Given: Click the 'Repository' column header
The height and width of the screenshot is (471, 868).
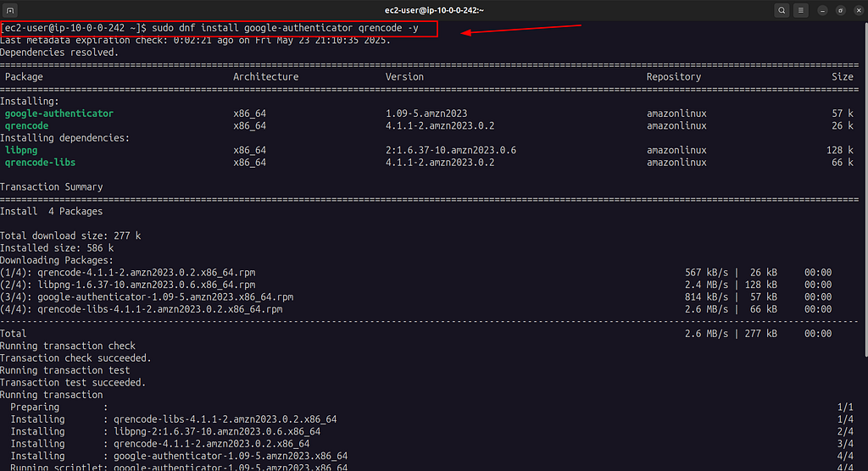Looking at the screenshot, I should click(673, 77).
